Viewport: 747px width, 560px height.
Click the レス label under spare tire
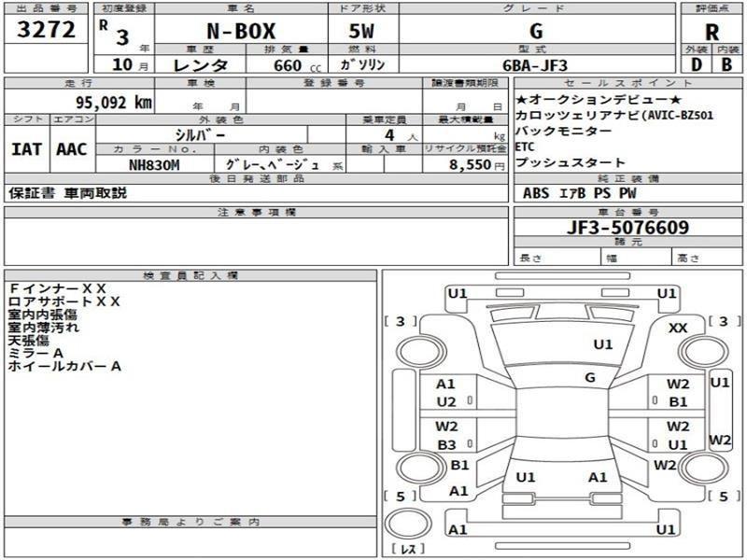click(408, 549)
